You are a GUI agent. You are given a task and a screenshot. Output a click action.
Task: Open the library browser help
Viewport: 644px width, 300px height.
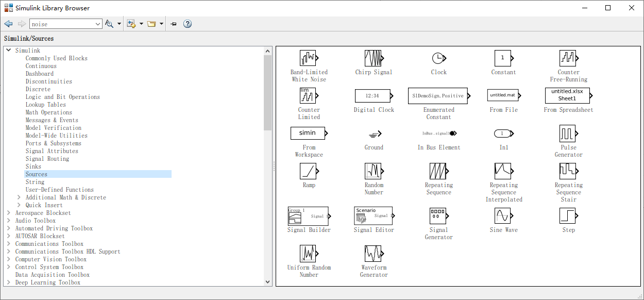tap(187, 23)
